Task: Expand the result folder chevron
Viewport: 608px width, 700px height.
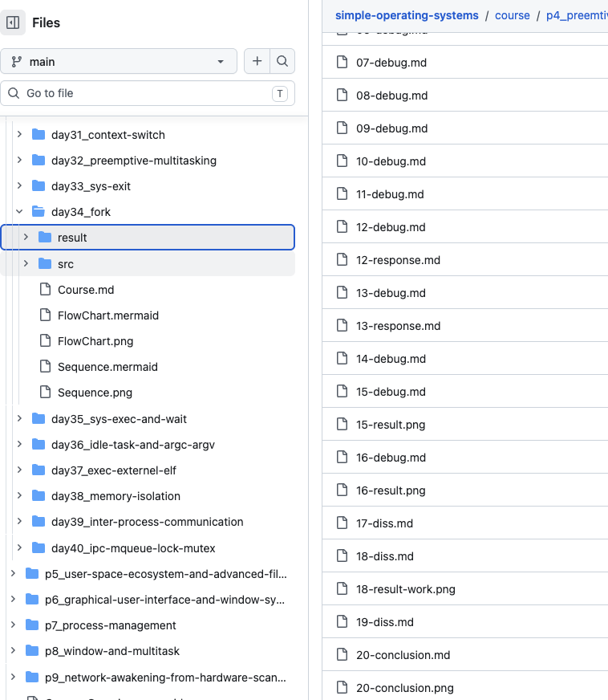Action: 26,238
